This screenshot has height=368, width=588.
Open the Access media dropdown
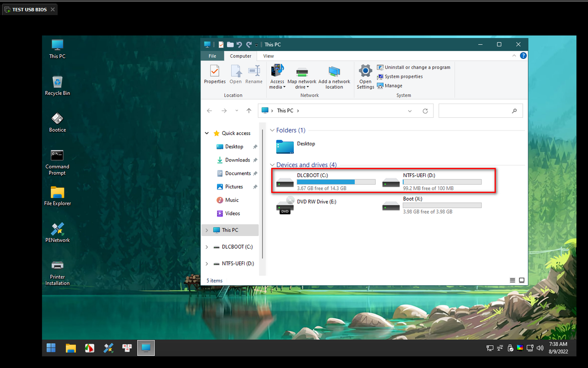click(x=277, y=77)
